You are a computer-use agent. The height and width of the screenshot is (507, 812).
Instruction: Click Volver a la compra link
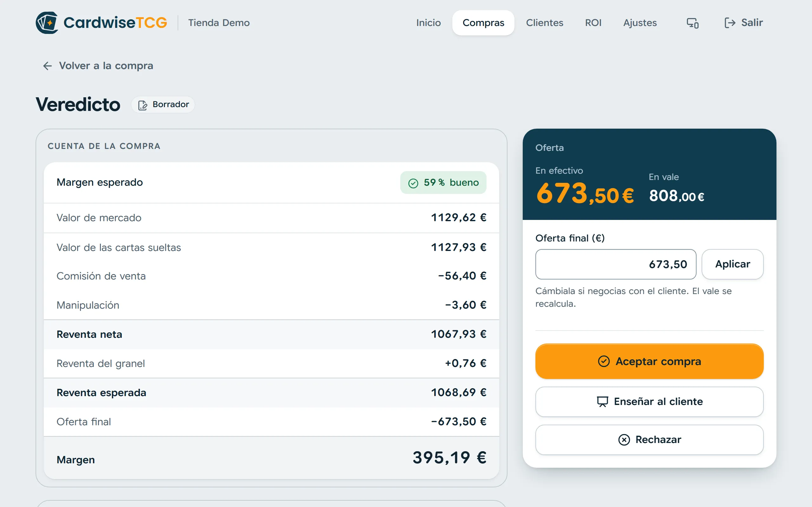coord(106,66)
